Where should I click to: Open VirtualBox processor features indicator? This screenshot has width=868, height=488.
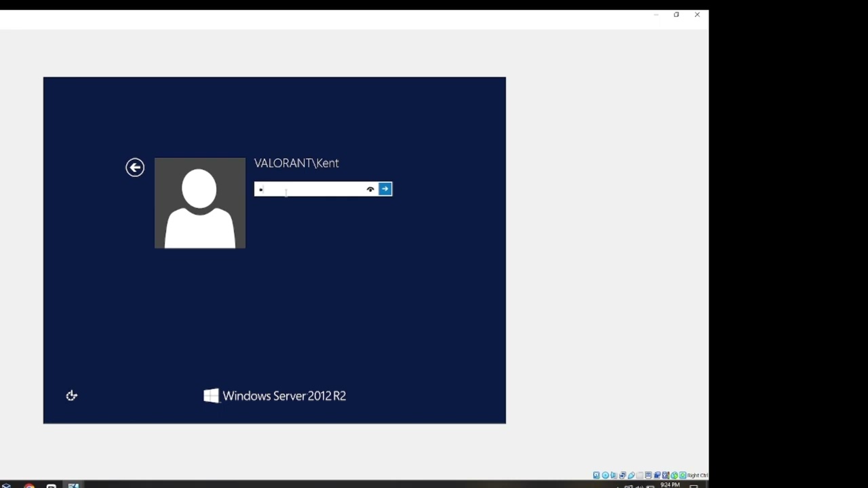pyautogui.click(x=665, y=475)
